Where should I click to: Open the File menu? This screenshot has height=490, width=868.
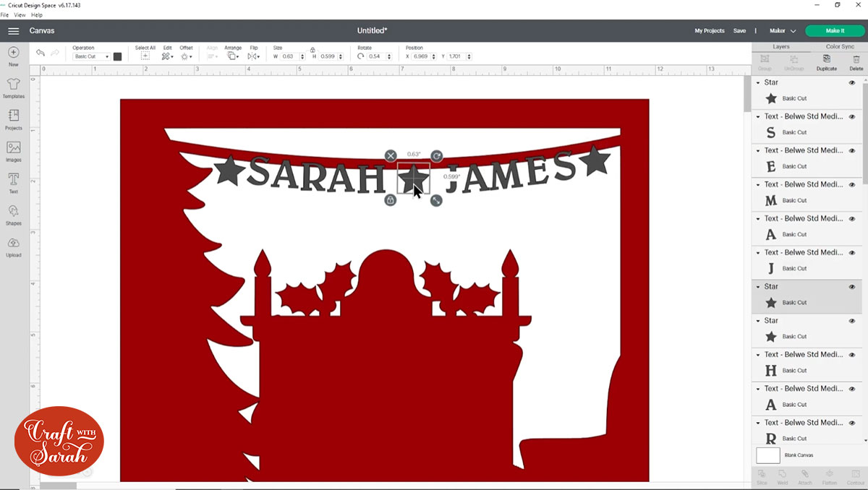[x=4, y=14]
